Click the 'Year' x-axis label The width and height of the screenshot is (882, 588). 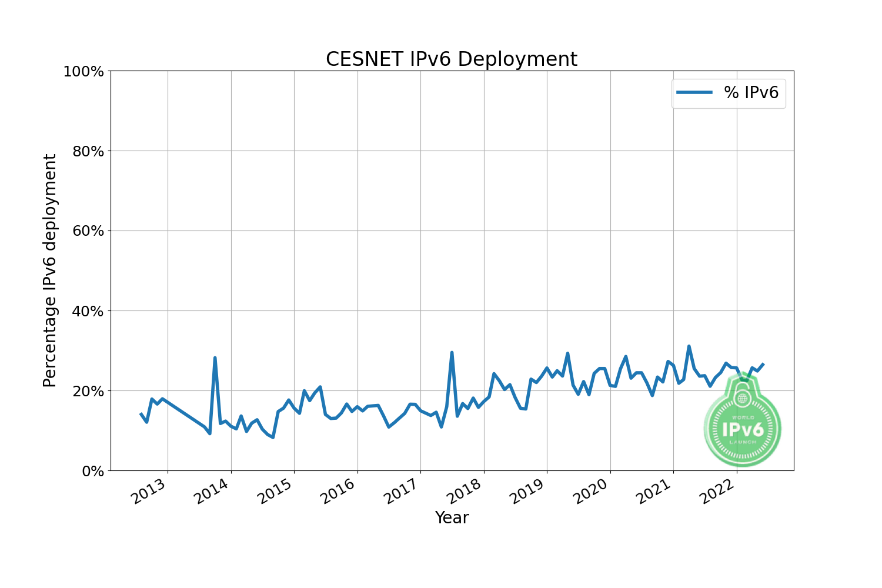coord(452,518)
